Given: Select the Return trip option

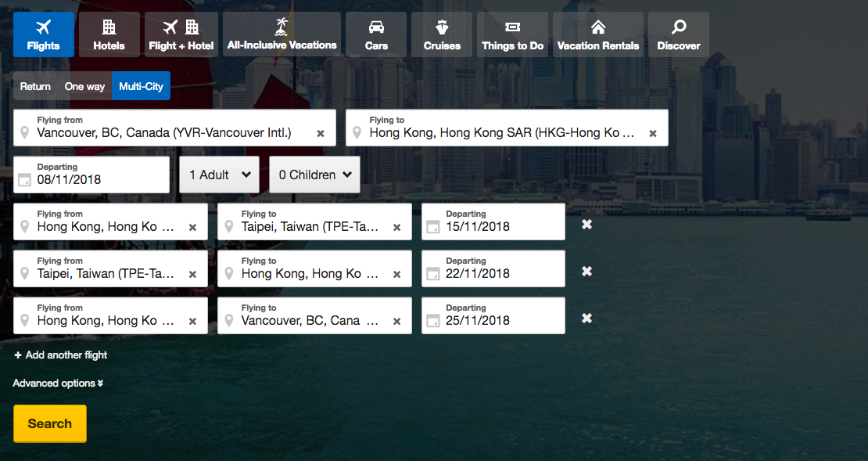Looking at the screenshot, I should click(x=35, y=86).
